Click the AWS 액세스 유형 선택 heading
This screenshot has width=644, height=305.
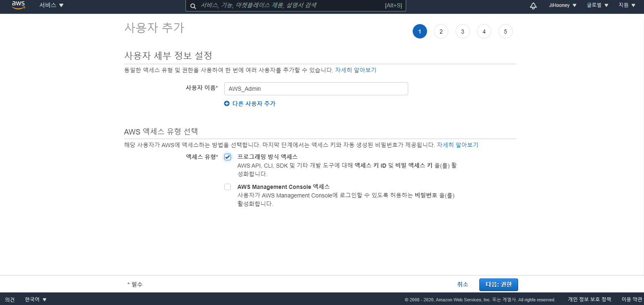[x=161, y=131]
